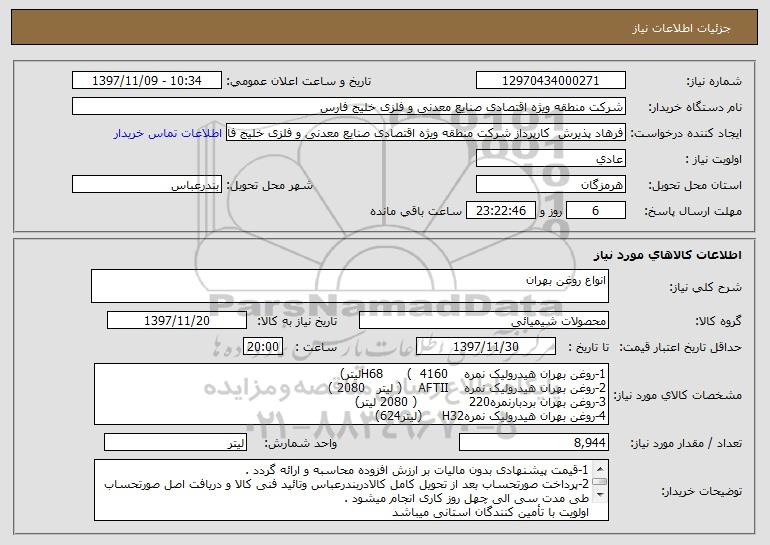The width and height of the screenshot is (770, 545).
Task: Click the province field هرمزگان
Action: [550, 185]
